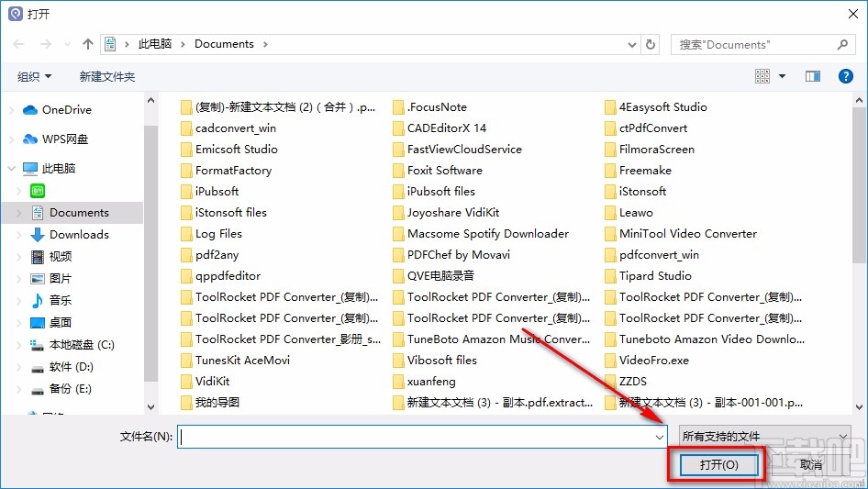Expand the 本地磁盘 (C:) node
Screen dimensions: 868x489
pyautogui.click(x=19, y=345)
